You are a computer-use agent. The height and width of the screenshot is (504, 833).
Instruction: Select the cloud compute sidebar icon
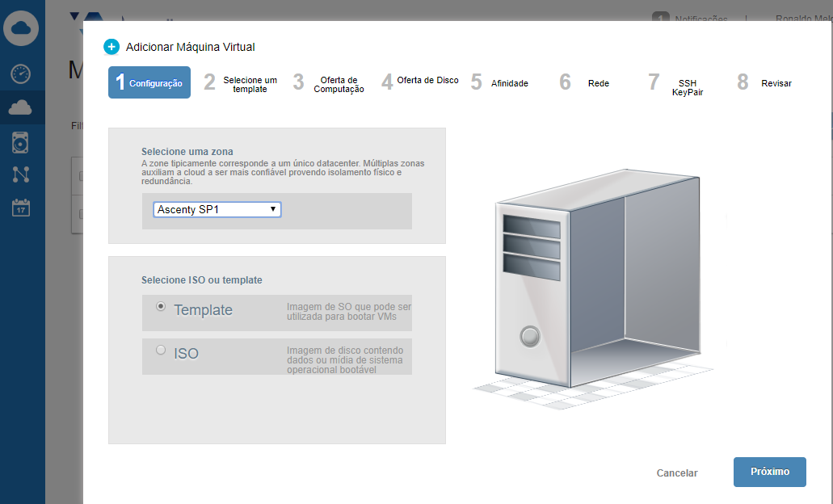(21, 107)
